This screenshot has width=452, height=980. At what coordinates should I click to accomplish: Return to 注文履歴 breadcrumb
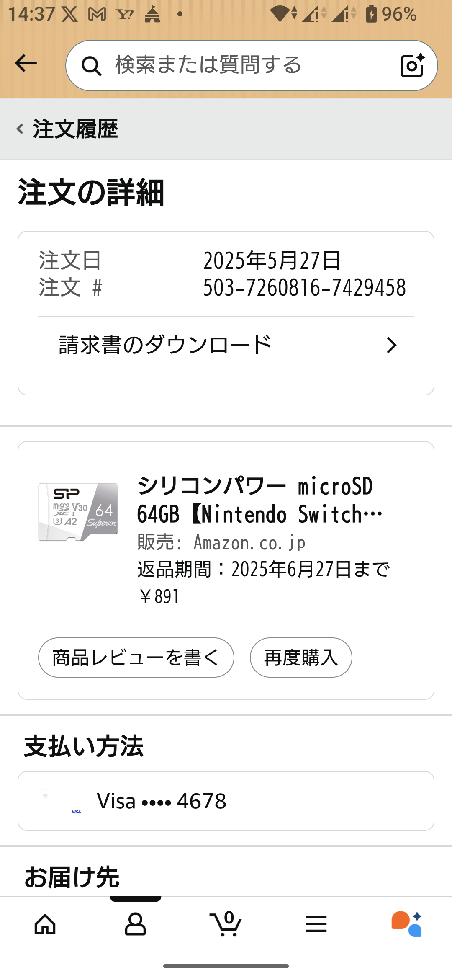(75, 129)
